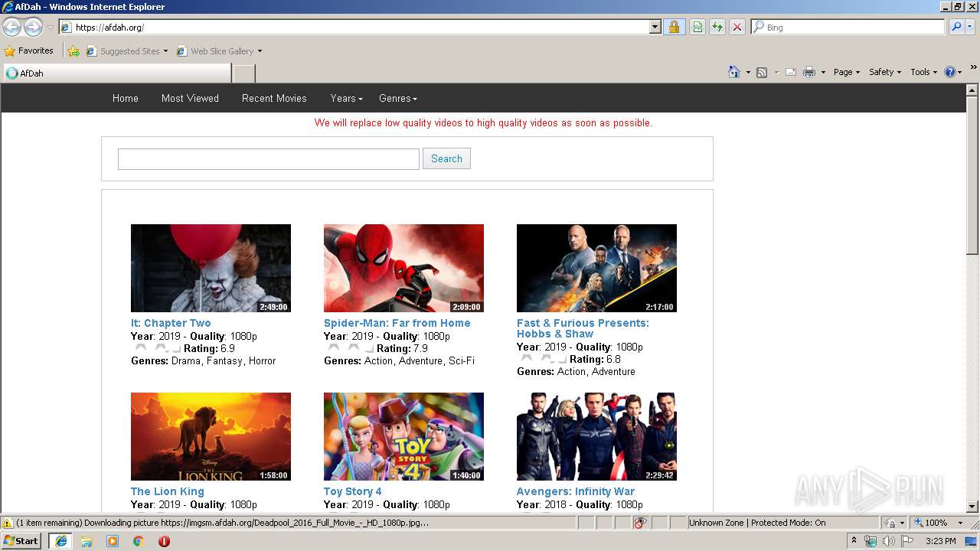The image size is (980, 551).
Task: Click Internet Explorer taskbar icon
Action: pos(61,541)
